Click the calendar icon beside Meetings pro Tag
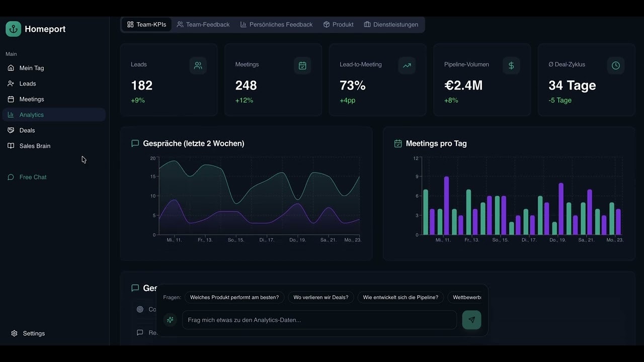 tap(398, 143)
